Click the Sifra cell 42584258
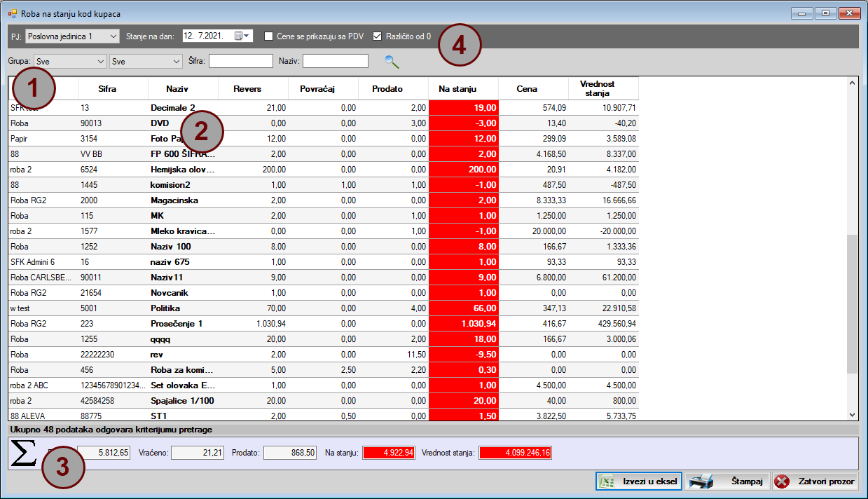This screenshot has width=868, height=499. pos(113,401)
